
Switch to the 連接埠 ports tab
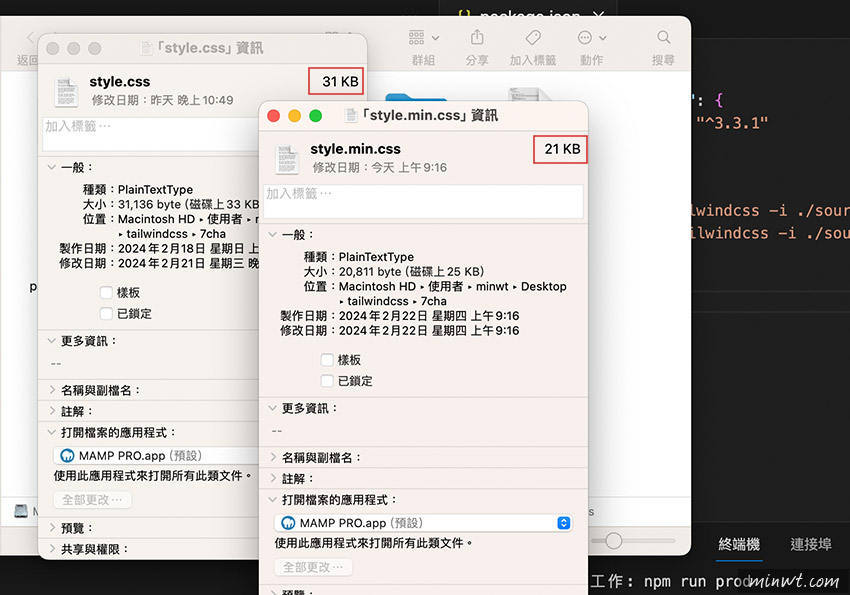pos(811,544)
